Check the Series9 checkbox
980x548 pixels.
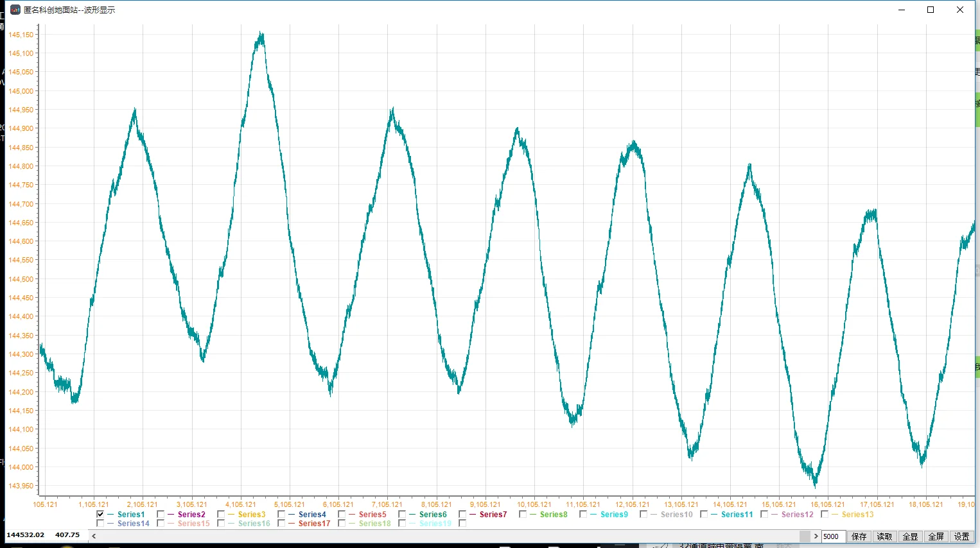pyautogui.click(x=583, y=515)
